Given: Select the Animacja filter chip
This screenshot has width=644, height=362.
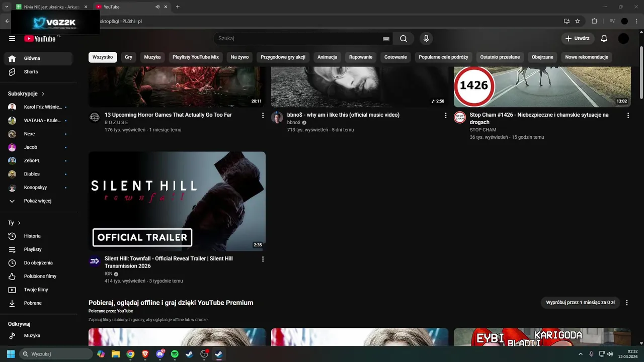Looking at the screenshot, I should point(327,57).
